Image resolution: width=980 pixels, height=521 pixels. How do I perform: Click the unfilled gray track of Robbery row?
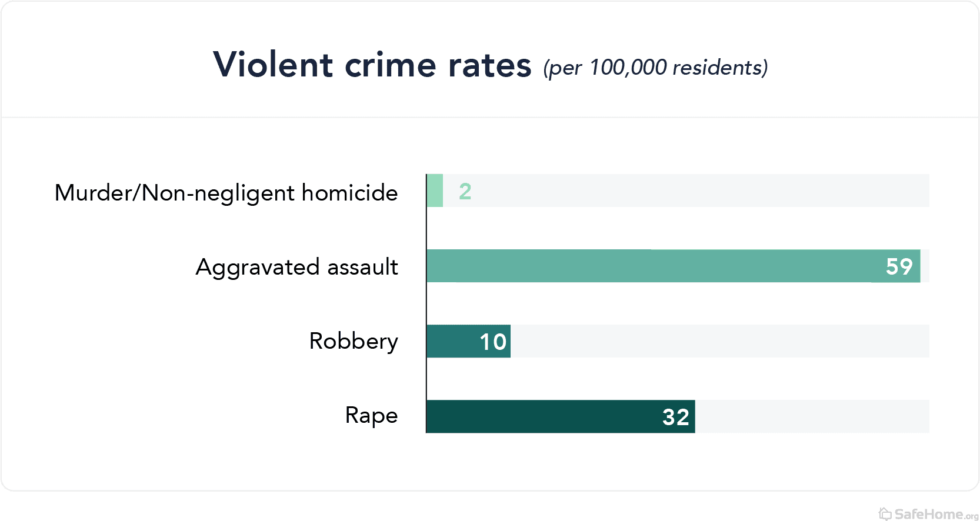(x=718, y=341)
